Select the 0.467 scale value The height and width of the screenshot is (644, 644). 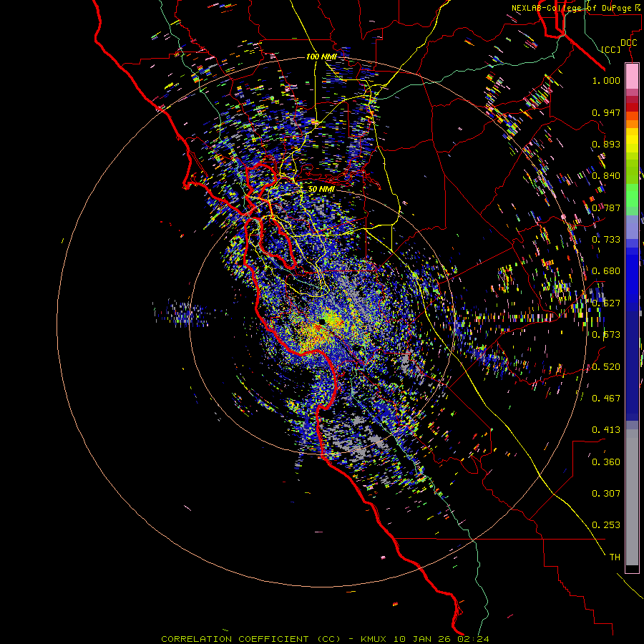pos(606,399)
